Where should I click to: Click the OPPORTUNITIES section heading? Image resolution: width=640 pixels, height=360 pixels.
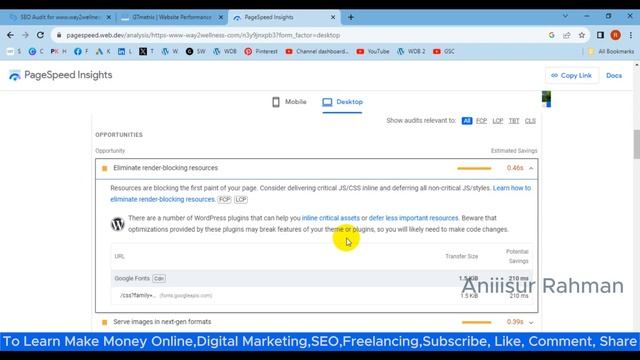point(119,135)
